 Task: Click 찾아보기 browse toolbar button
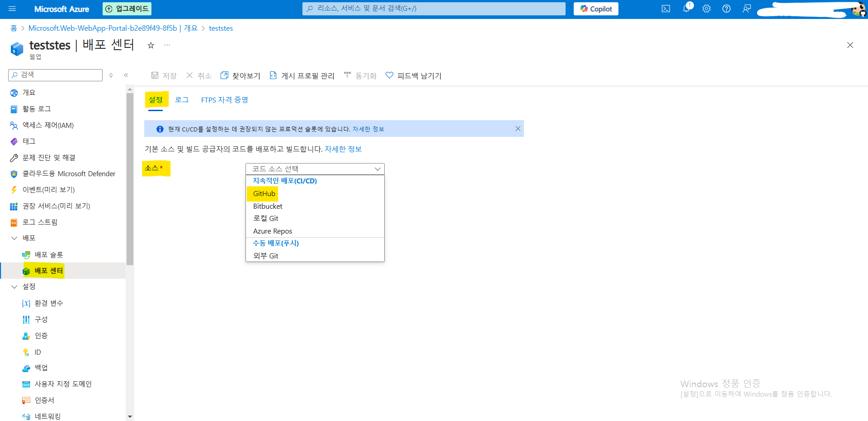tap(241, 75)
